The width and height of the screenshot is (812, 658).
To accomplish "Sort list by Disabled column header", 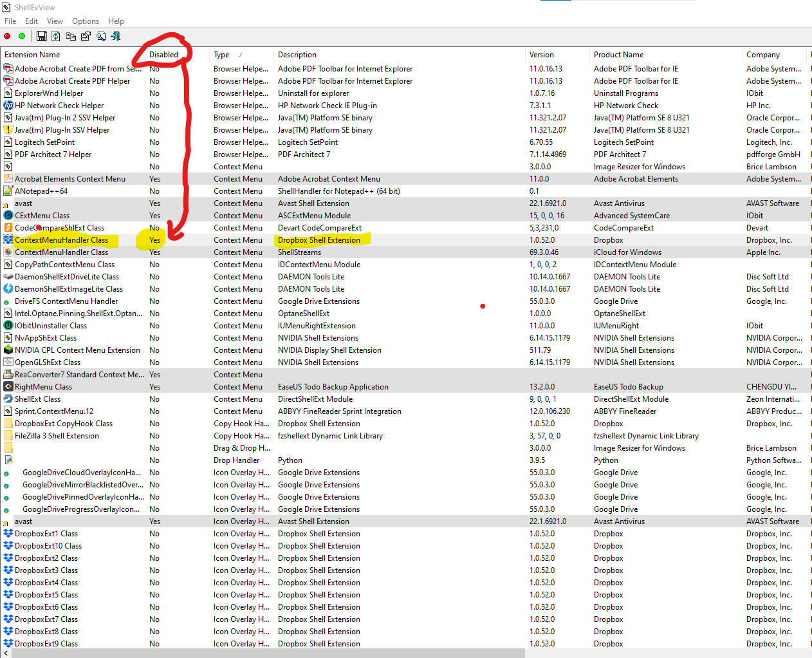I will 163,55.
